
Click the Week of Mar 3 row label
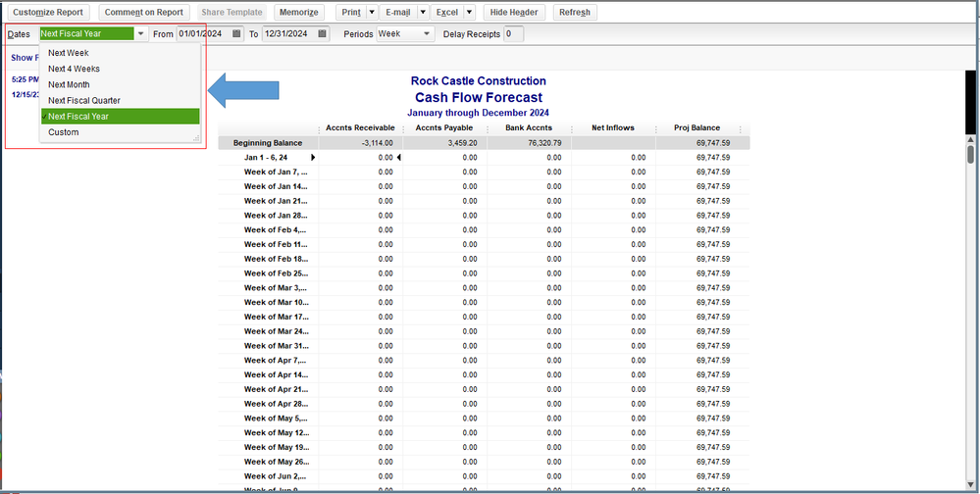(276, 287)
